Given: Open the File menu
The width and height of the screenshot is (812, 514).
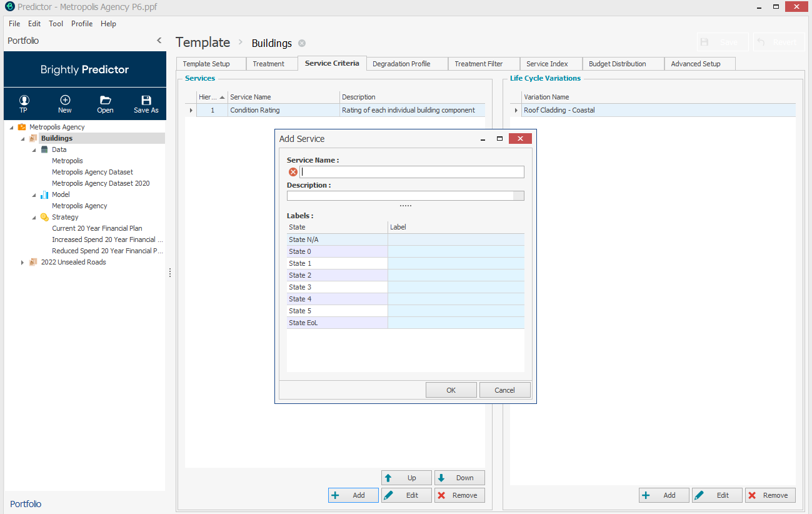Looking at the screenshot, I should coord(14,24).
